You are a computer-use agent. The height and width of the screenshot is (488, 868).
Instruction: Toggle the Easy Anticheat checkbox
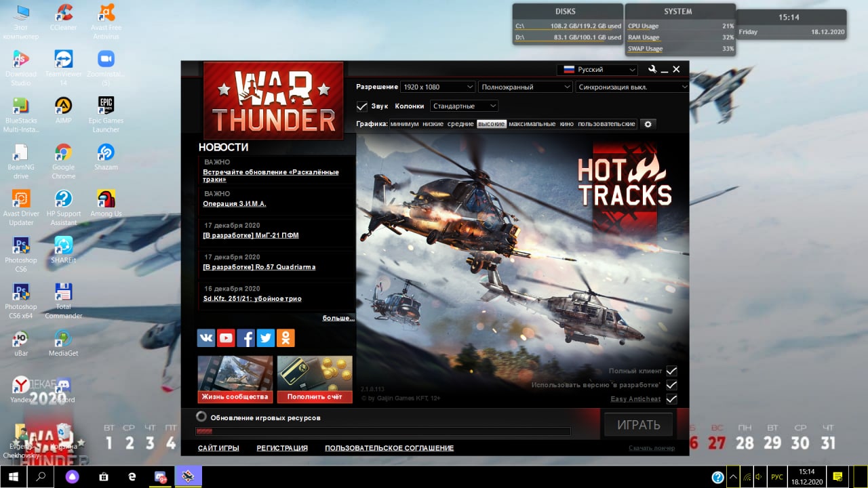(x=671, y=399)
